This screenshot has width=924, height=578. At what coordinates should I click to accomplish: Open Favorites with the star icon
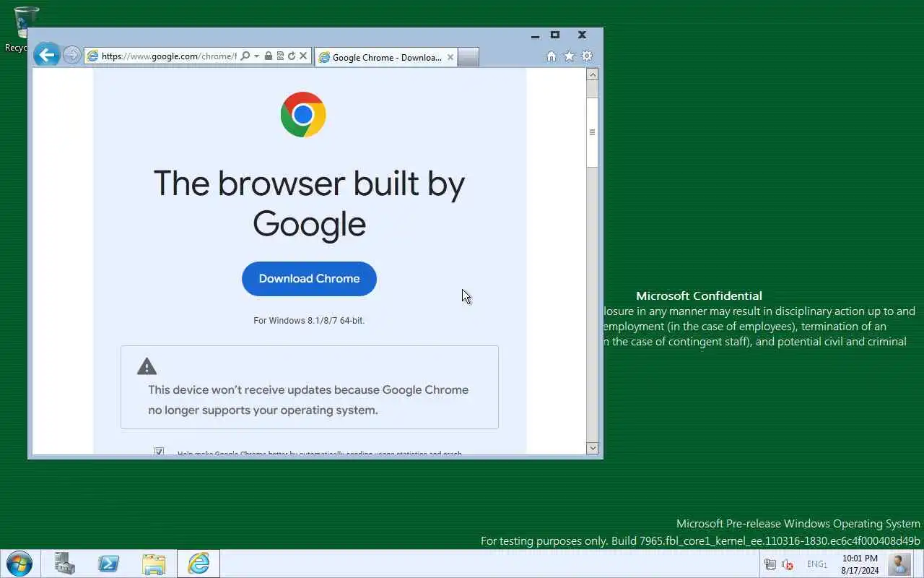pos(569,56)
